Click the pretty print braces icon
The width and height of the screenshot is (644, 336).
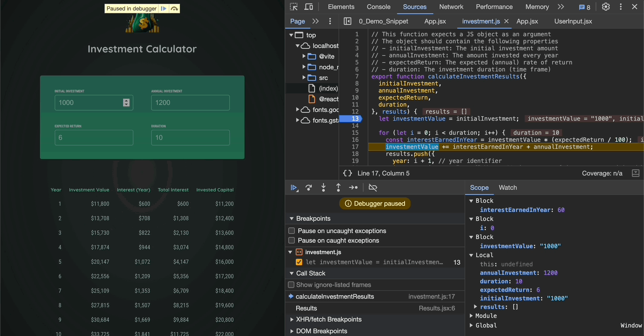[348, 173]
